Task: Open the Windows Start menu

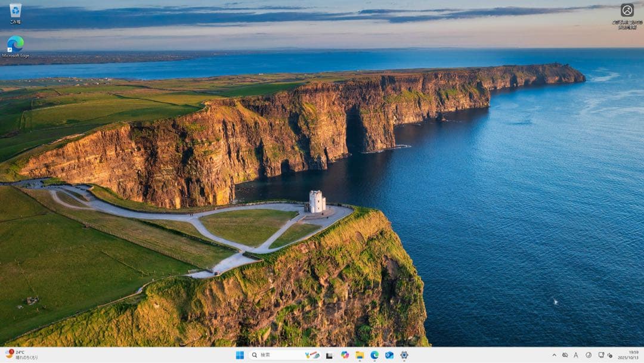Action: 240,355
